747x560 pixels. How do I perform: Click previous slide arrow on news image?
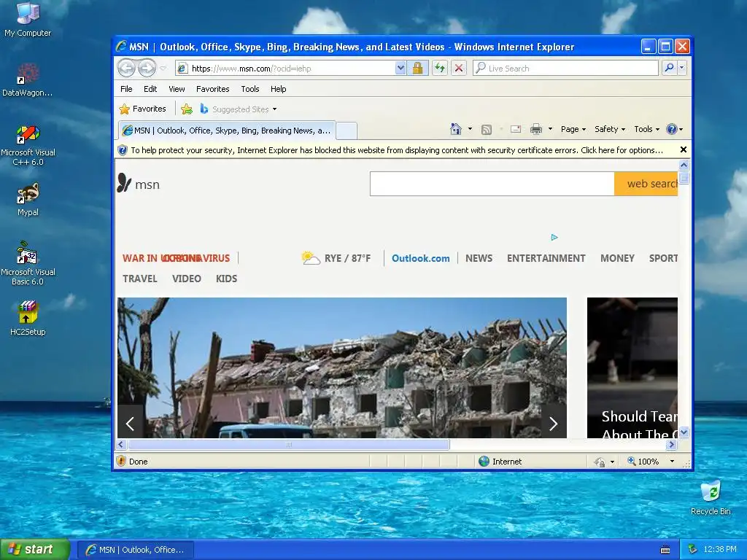click(x=130, y=423)
